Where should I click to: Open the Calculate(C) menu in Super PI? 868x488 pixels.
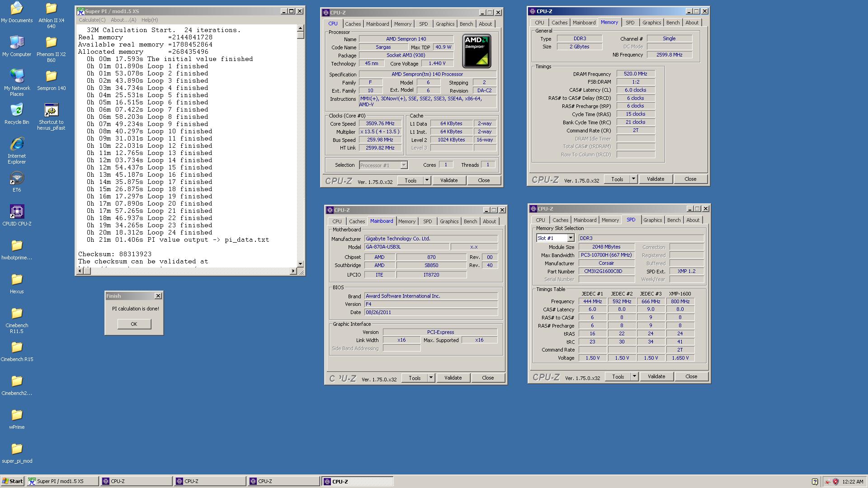92,20
